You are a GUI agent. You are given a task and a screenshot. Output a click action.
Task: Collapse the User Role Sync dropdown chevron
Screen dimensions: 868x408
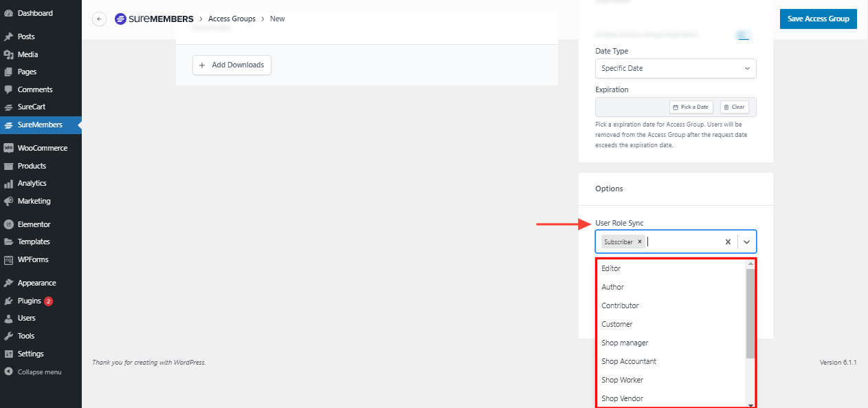pos(747,242)
